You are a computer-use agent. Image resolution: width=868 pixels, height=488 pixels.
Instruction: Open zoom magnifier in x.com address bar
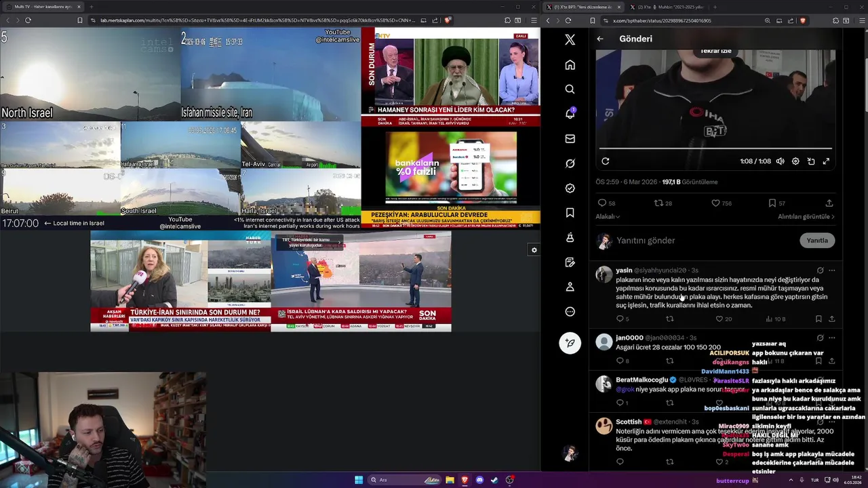tap(767, 20)
